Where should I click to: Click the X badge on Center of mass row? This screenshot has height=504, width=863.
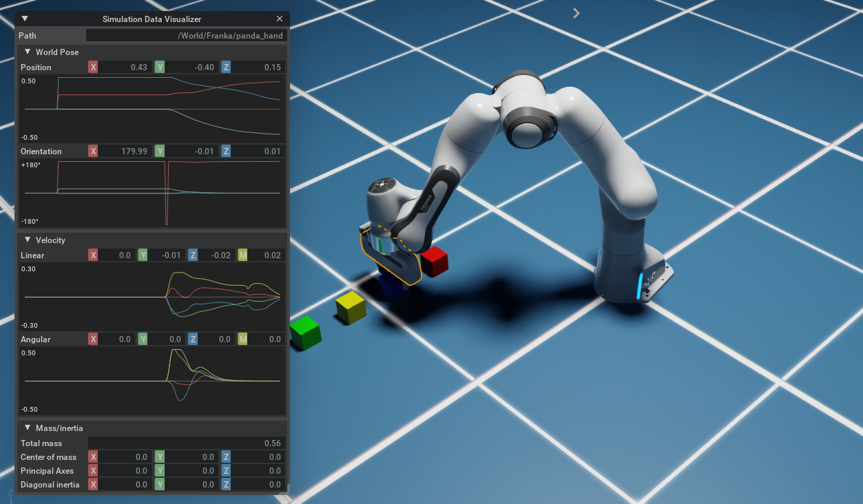pyautogui.click(x=93, y=456)
